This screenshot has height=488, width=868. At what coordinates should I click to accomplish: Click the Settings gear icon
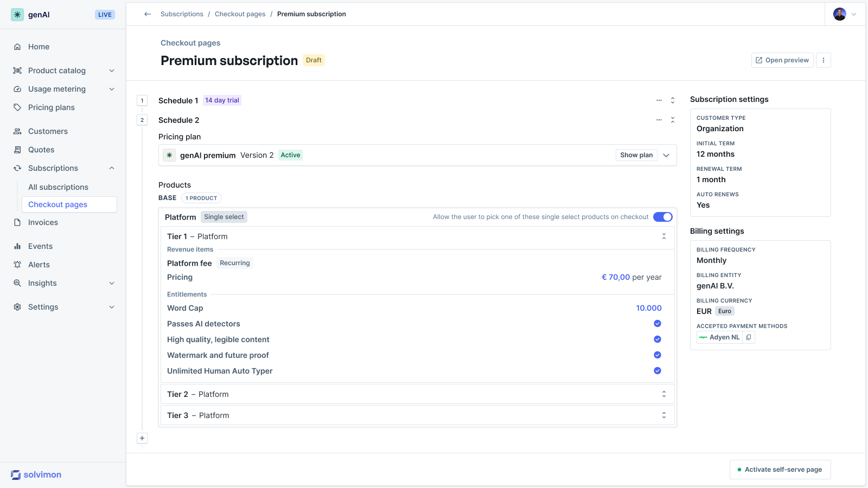(17, 307)
